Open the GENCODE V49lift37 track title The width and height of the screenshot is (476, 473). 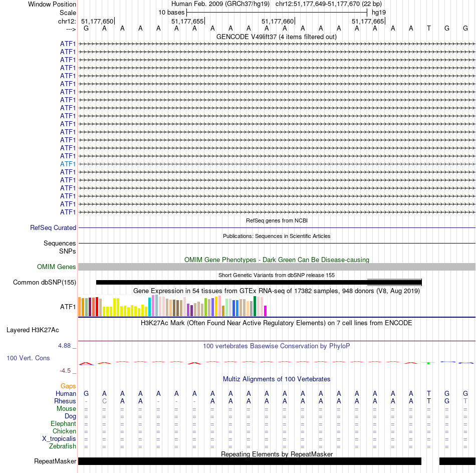(276, 37)
